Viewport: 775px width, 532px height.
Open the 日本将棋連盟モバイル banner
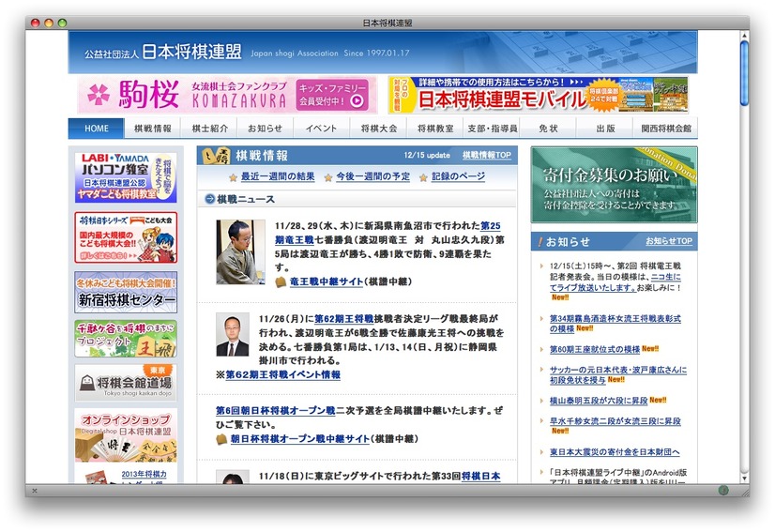539,95
